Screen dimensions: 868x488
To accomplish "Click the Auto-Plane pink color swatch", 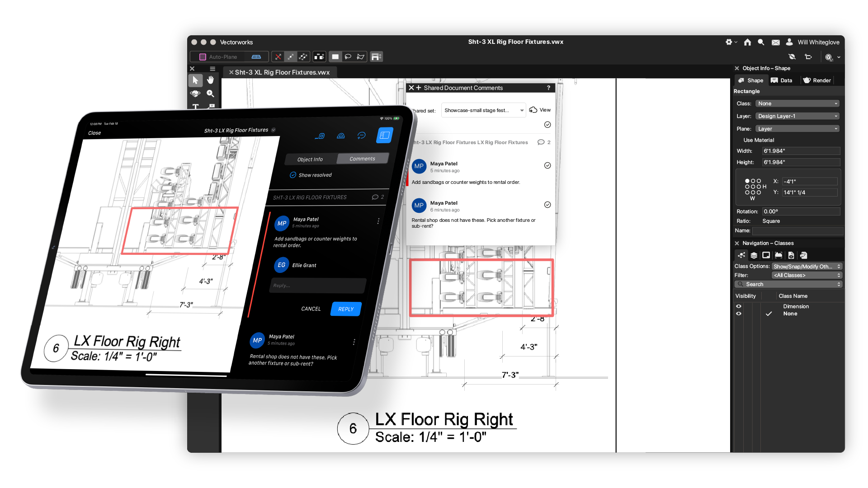I will coord(203,57).
